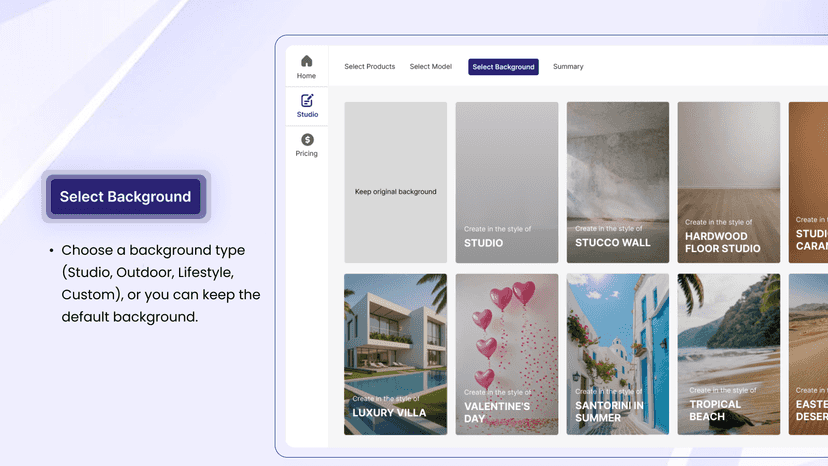Screen dimensions: 828x466
Task: Open the Pricing dollar icon
Action: (307, 139)
